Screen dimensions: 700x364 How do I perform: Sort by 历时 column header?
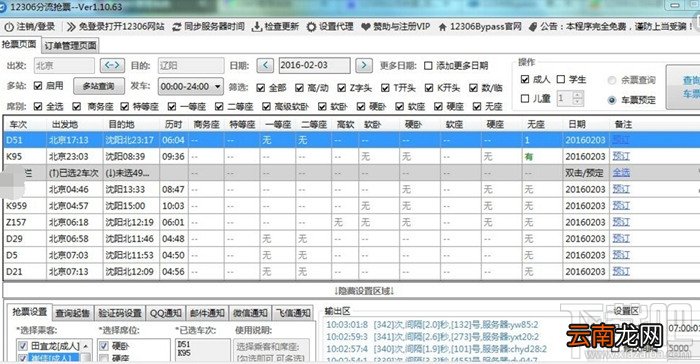click(173, 124)
